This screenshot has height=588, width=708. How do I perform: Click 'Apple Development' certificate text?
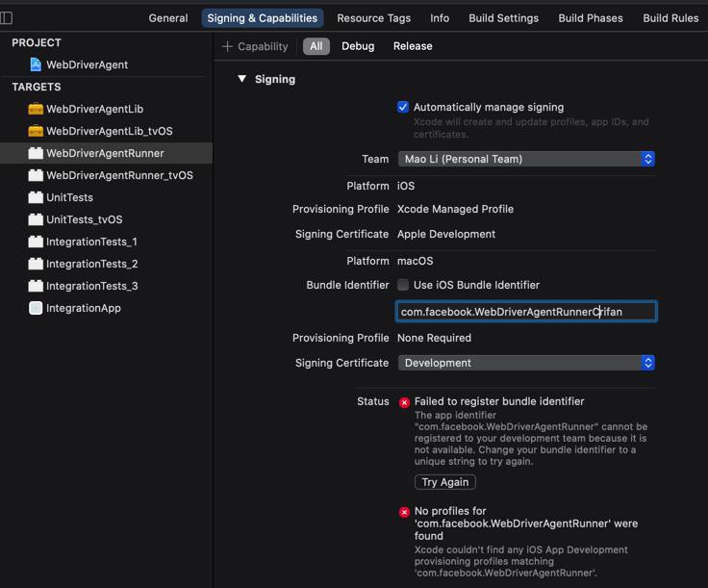click(446, 234)
